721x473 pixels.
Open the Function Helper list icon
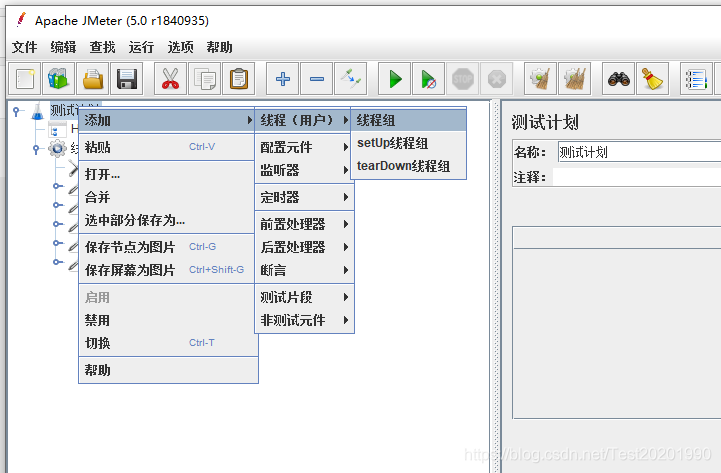(696, 79)
